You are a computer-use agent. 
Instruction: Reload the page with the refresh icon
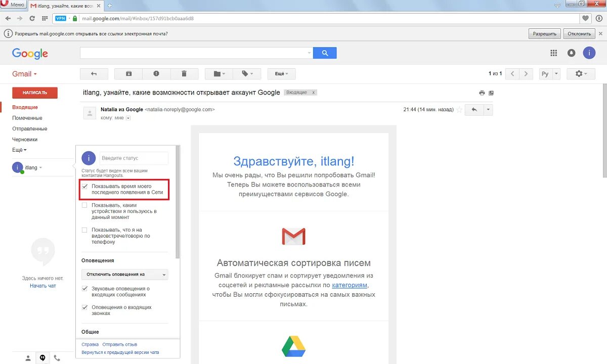[x=32, y=18]
